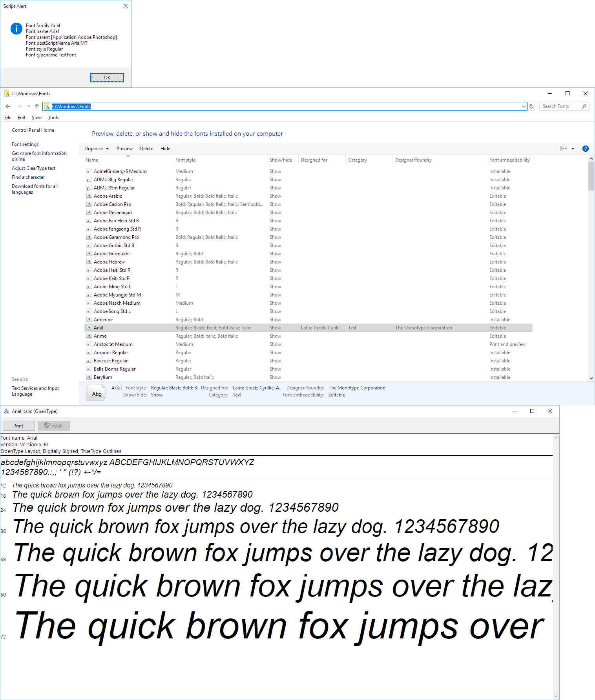
Task: Open the File menu
Action: point(8,118)
